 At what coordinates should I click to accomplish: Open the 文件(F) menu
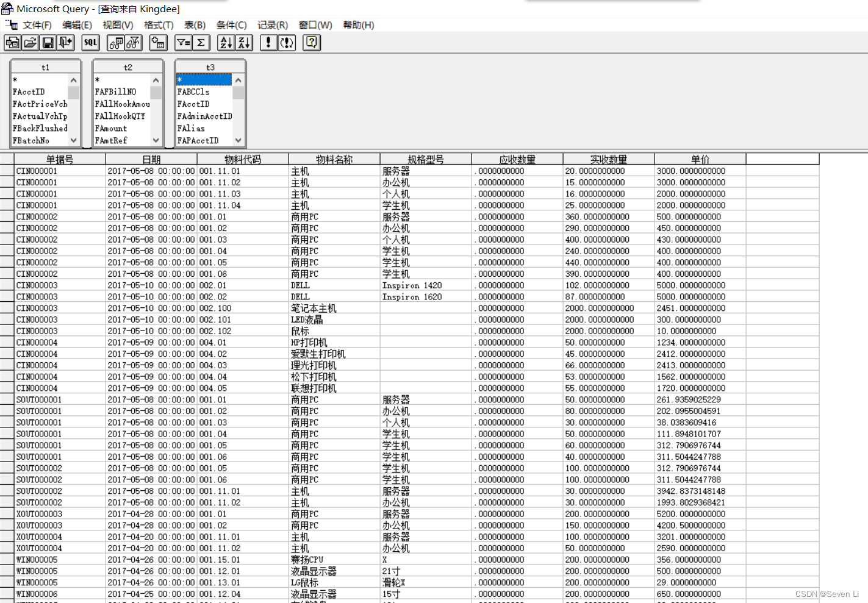tap(37, 25)
